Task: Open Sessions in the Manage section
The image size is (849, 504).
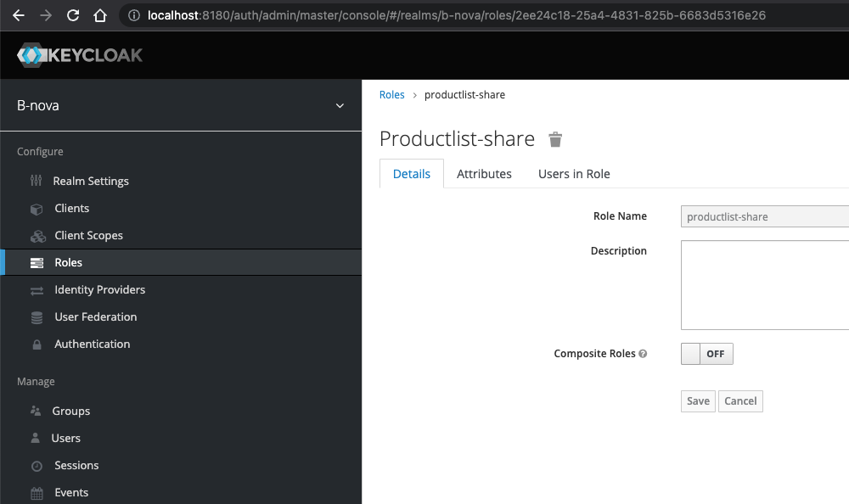Action: point(76,466)
